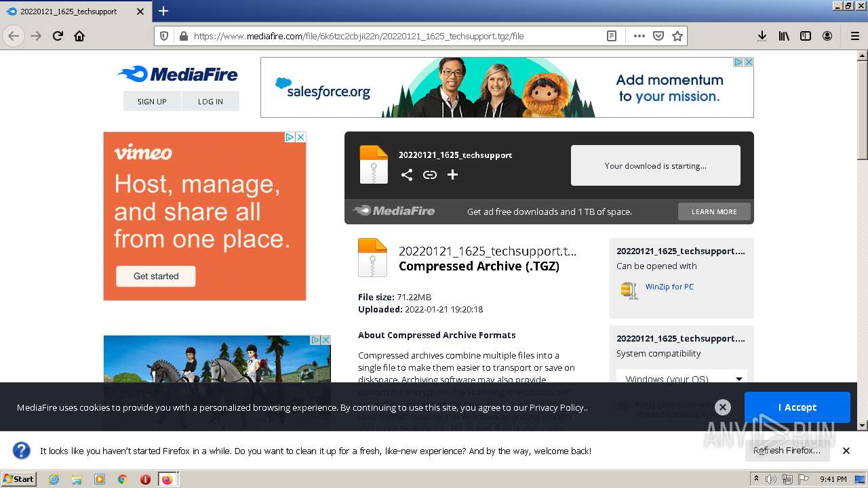Open page actions three-dot menu
The height and width of the screenshot is (488, 868).
pos(639,36)
